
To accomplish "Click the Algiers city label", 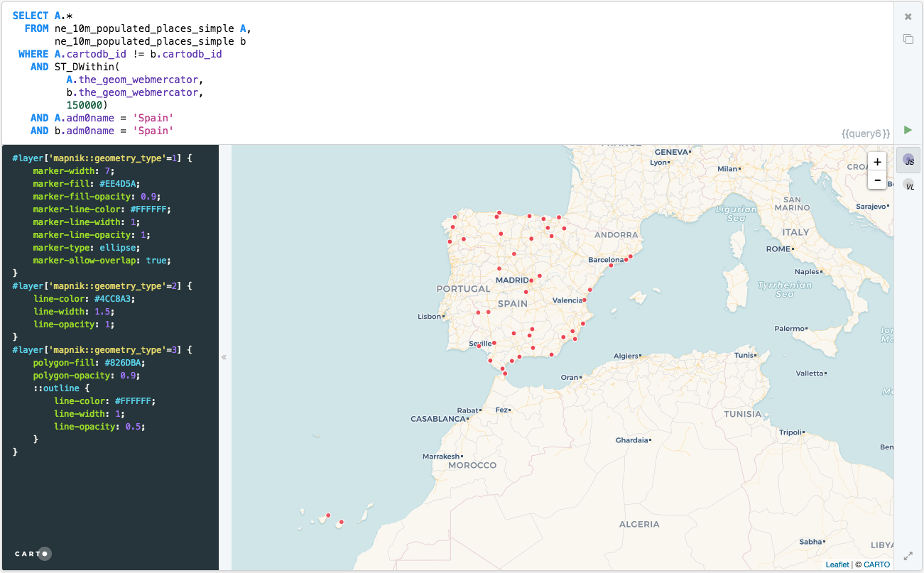I will tap(626, 356).
